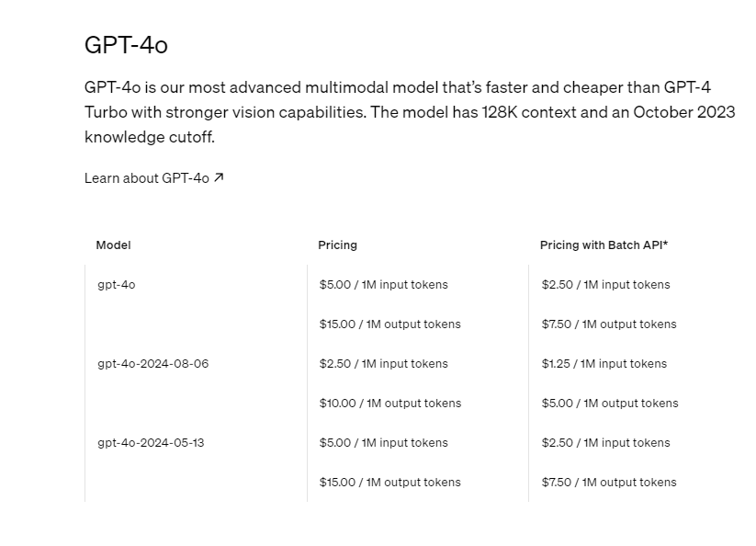Select the gpt-4o-2024-08-06 model name
The image size is (756, 546).
click(x=152, y=364)
